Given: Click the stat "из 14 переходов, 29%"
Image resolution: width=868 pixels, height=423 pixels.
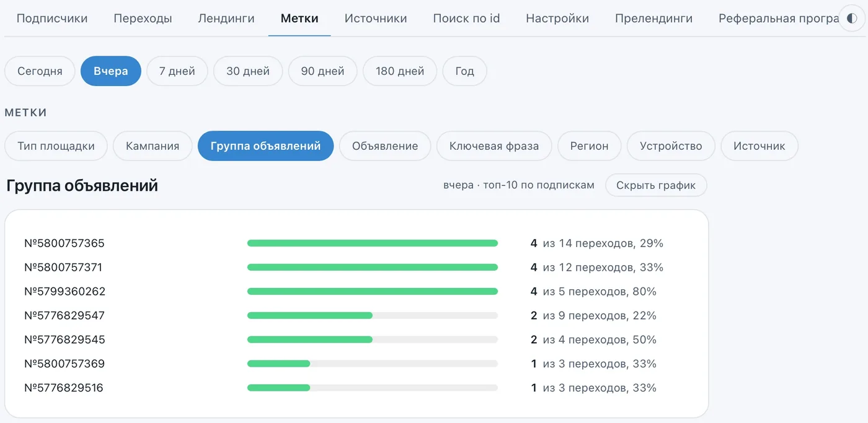Looking at the screenshot, I should point(603,243).
